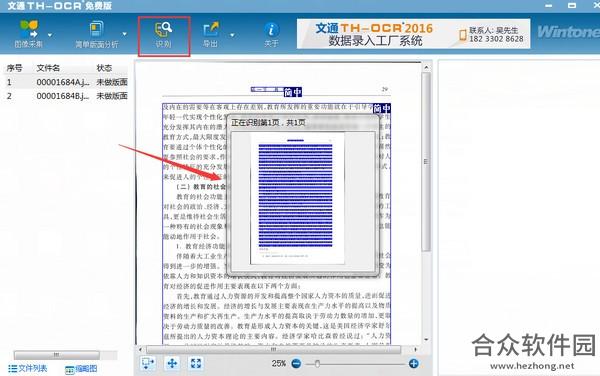Expand the 简单版面分析 dropdown arrow
The height and width of the screenshot is (376, 600).
[124, 34]
